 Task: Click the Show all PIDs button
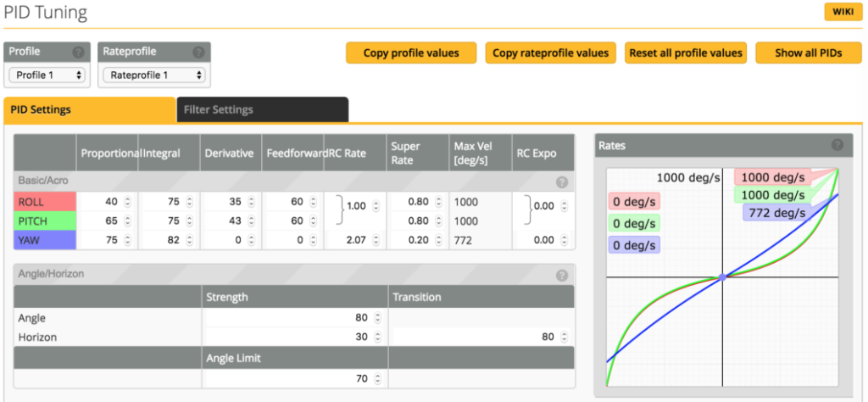(x=808, y=53)
